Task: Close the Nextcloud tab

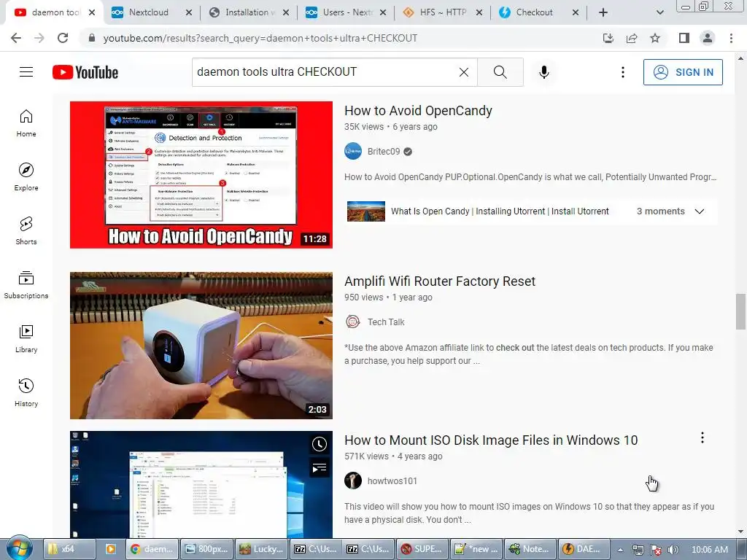Action: point(189,12)
